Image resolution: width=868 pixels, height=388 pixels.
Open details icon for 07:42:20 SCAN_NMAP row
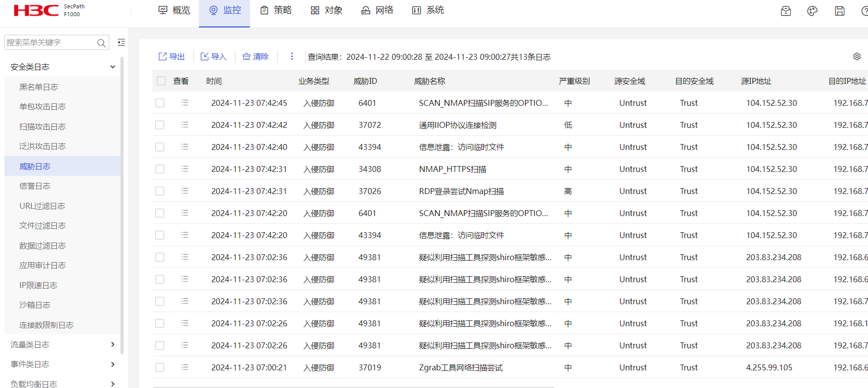coord(184,213)
